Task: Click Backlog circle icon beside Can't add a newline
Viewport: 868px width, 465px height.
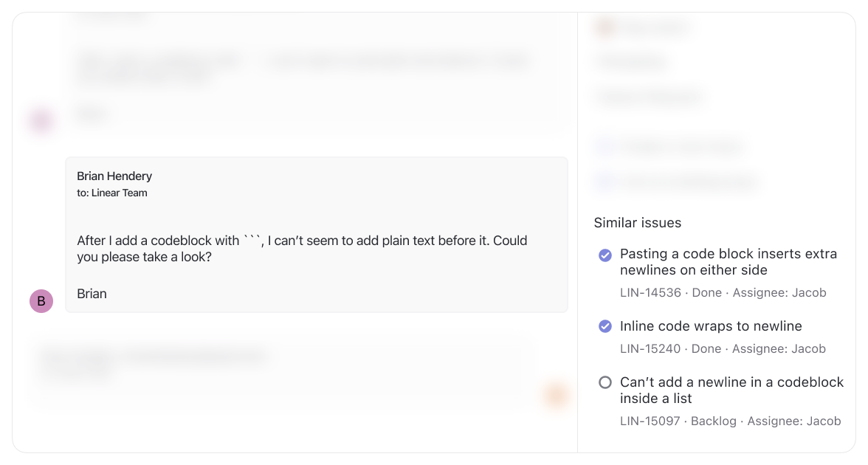Action: coord(605,382)
